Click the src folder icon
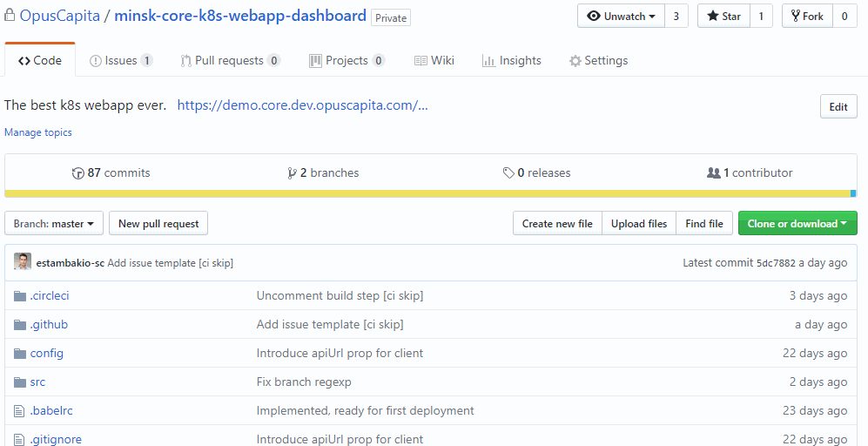The height and width of the screenshot is (446, 868). pos(20,382)
